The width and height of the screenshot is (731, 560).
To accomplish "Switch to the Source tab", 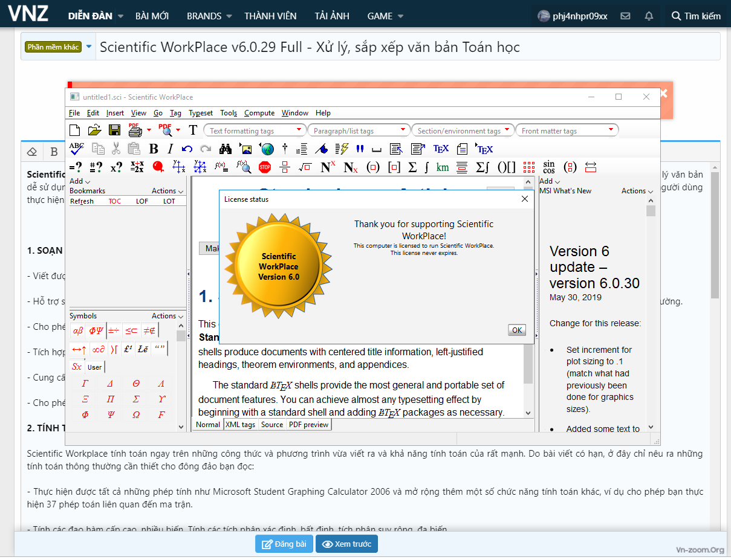I will coord(272,425).
